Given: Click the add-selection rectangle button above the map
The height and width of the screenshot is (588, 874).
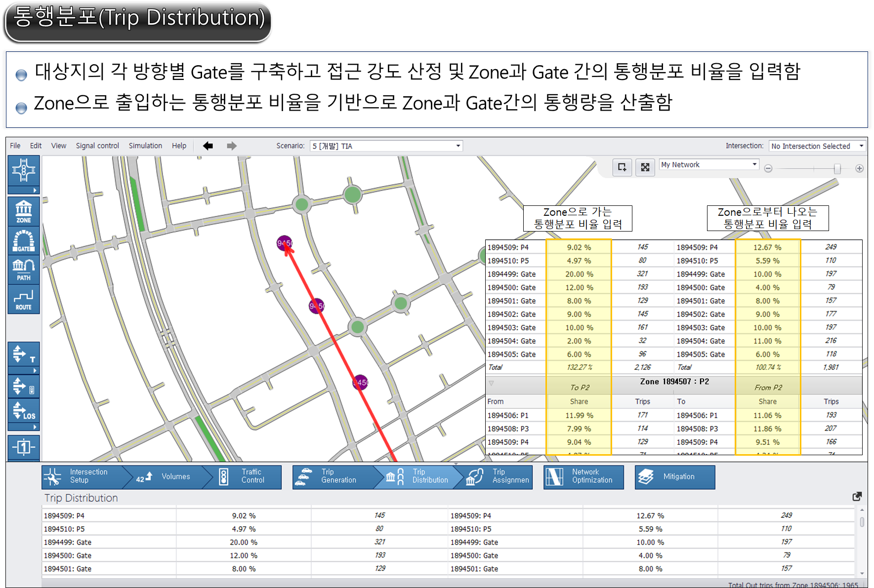Looking at the screenshot, I should point(622,167).
